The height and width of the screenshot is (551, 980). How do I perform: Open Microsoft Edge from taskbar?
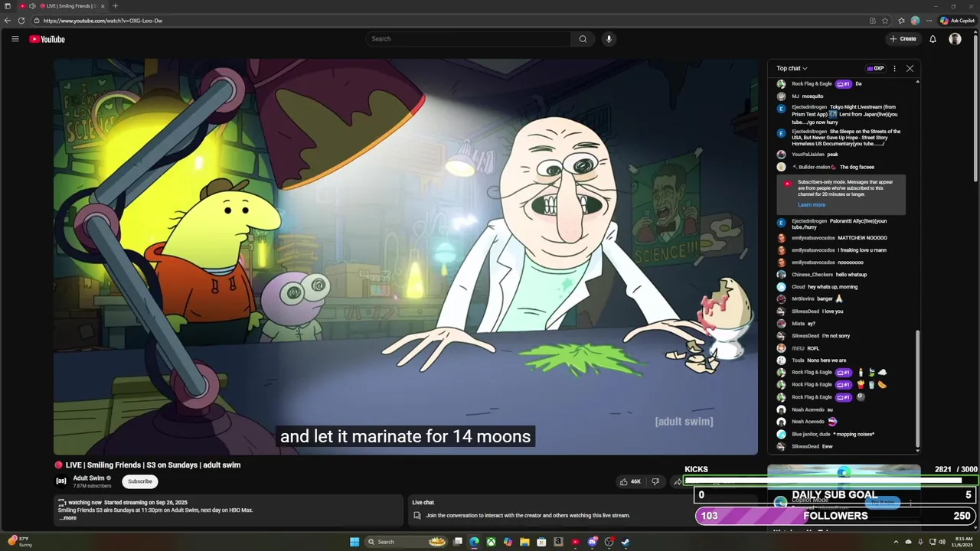click(475, 542)
